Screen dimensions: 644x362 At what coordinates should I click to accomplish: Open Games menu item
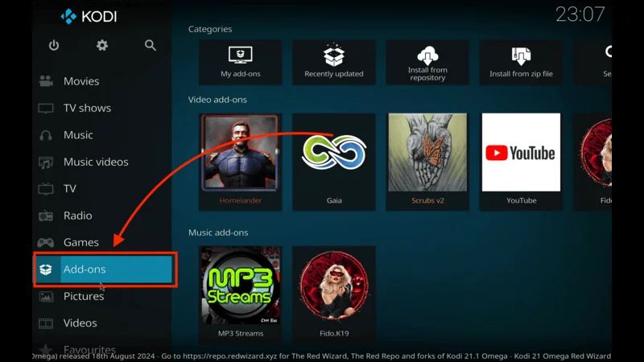102,242
